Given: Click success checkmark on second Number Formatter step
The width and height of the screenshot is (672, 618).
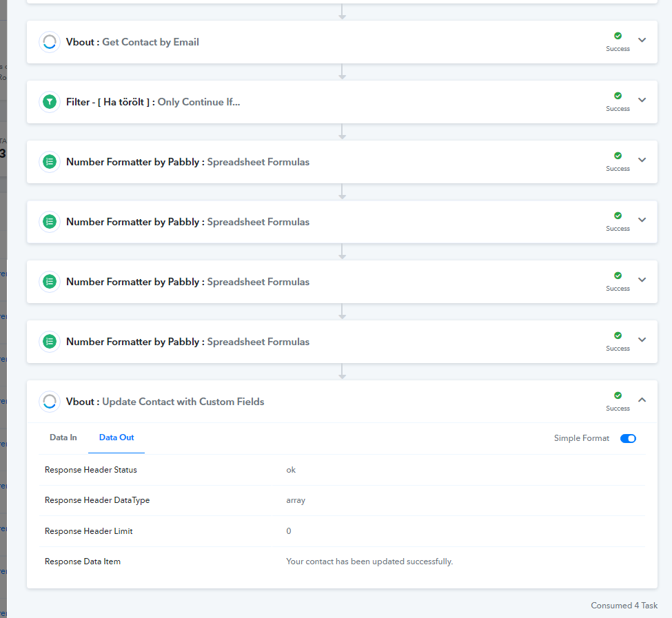Looking at the screenshot, I should [x=618, y=216].
